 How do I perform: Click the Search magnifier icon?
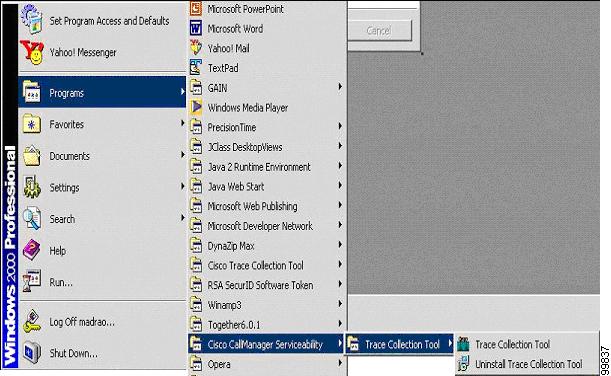32,219
